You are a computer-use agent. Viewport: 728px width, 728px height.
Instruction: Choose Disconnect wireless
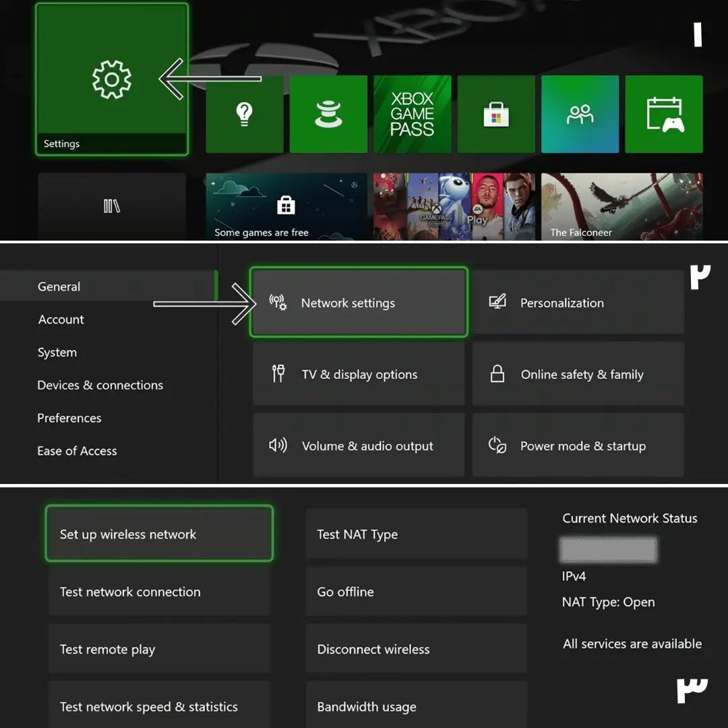(417, 649)
